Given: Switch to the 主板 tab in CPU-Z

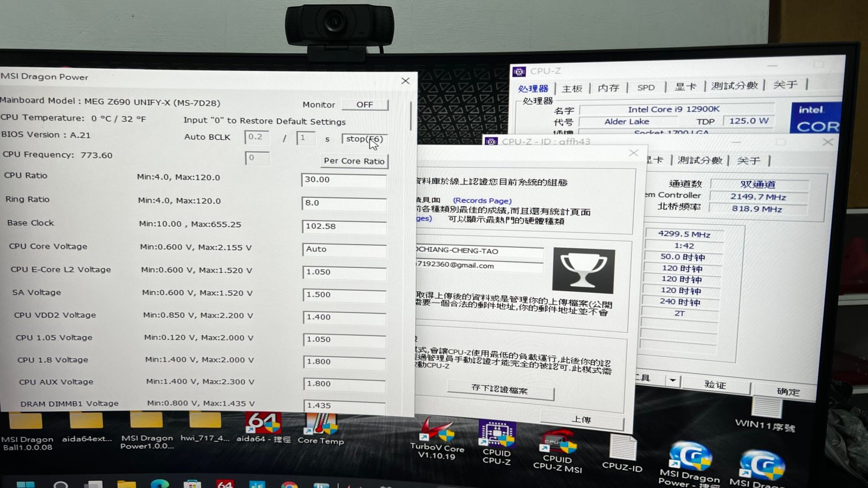Looking at the screenshot, I should (x=572, y=88).
